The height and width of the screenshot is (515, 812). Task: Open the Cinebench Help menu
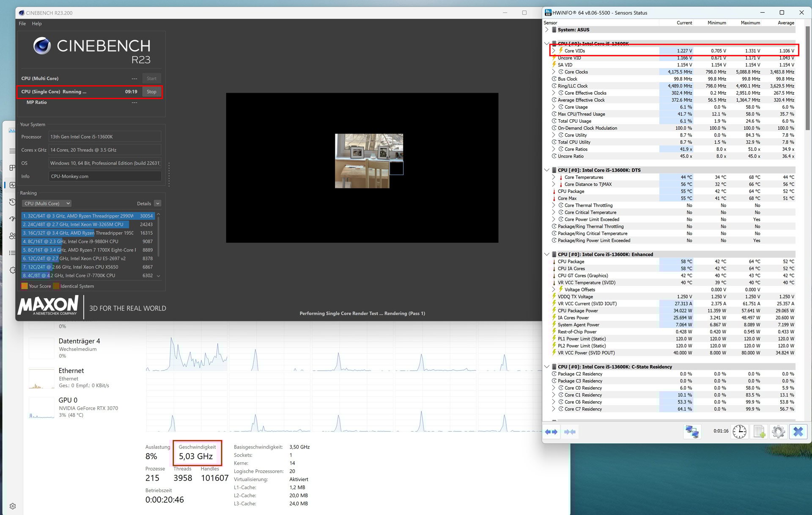pos(37,24)
